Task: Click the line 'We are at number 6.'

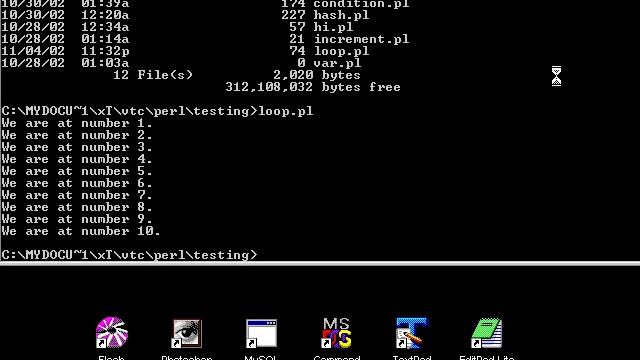Action: tap(77, 183)
